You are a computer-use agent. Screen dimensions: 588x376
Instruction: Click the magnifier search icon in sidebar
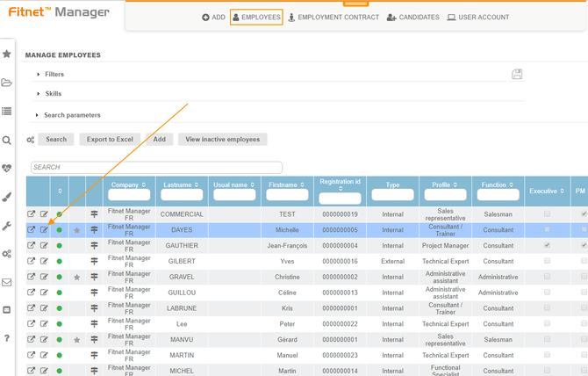[7, 140]
